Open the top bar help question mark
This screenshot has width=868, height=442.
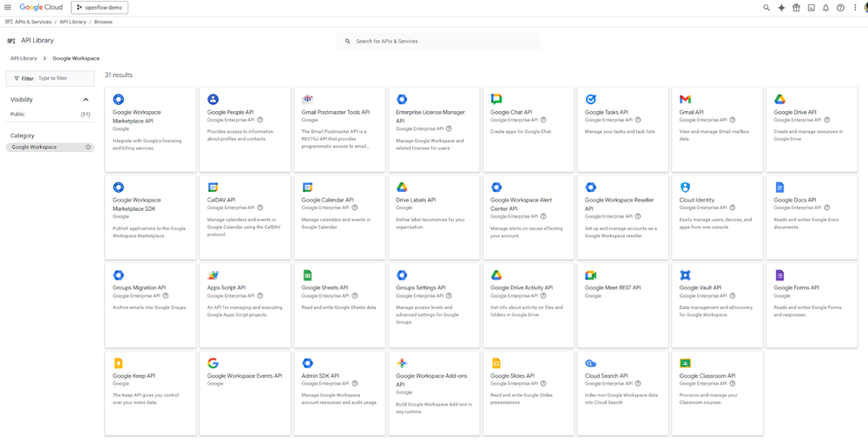coord(840,7)
